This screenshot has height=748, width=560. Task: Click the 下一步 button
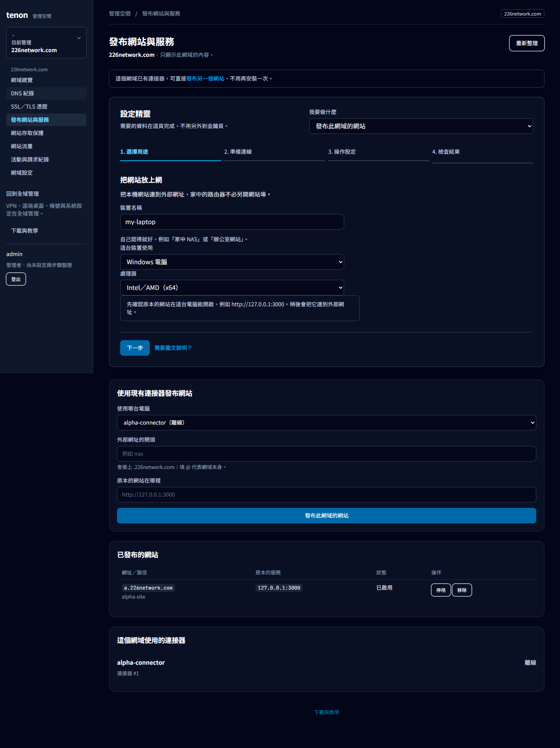click(135, 348)
